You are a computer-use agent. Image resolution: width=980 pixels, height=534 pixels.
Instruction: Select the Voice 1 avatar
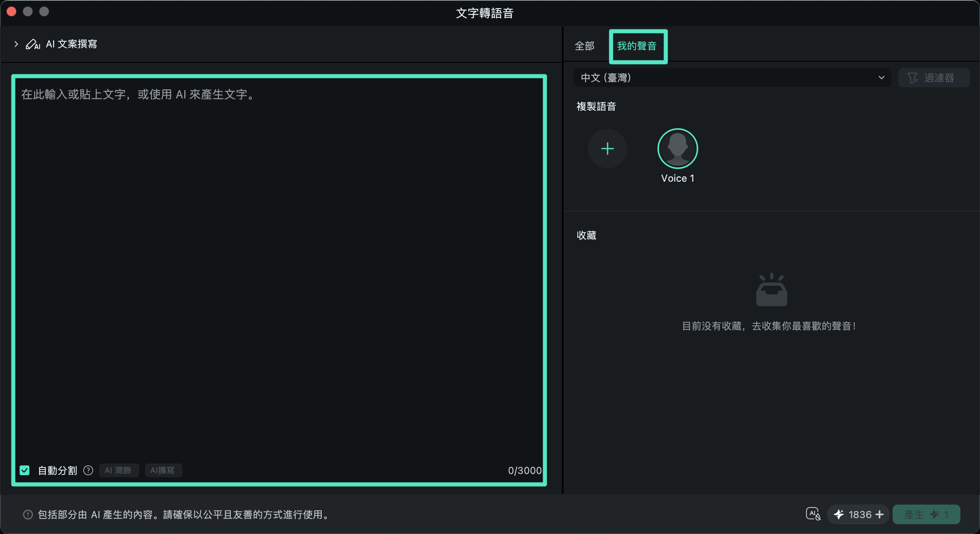pos(678,149)
